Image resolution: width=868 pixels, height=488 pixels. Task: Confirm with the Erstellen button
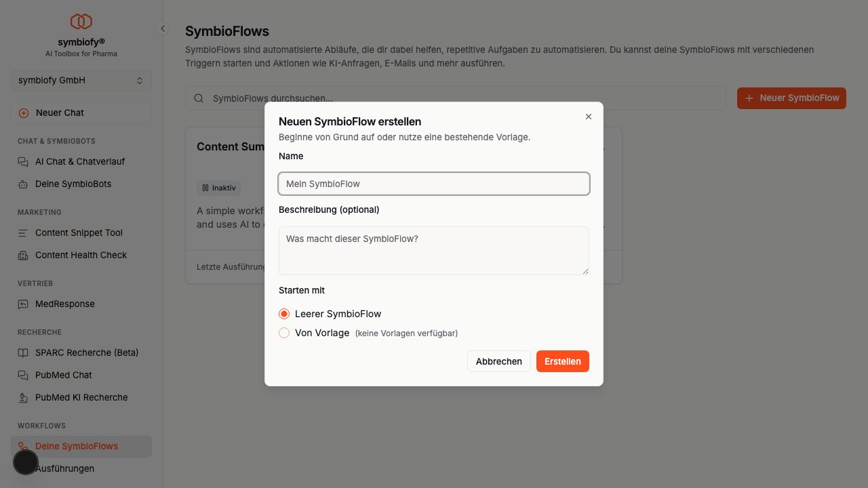coord(562,361)
